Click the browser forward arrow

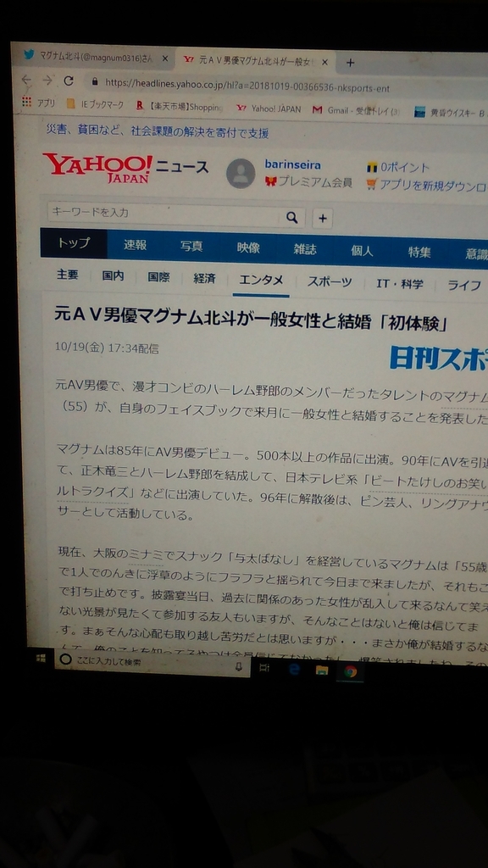pos(47,81)
